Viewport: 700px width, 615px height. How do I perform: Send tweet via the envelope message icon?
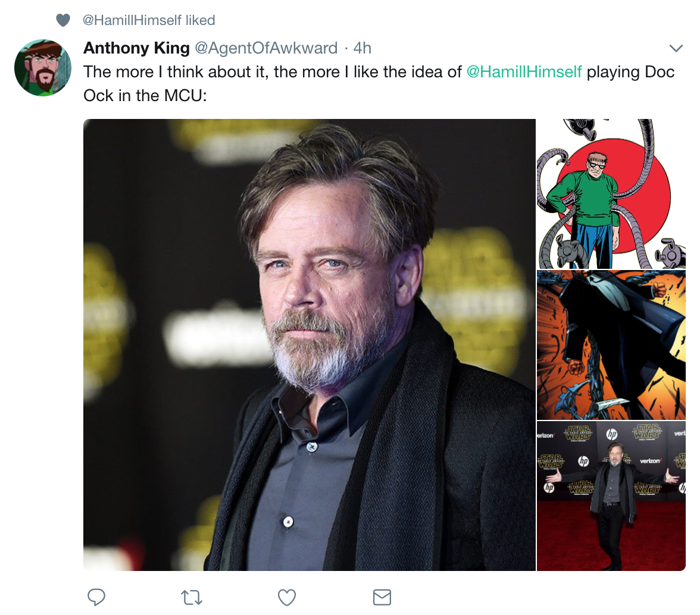[382, 597]
